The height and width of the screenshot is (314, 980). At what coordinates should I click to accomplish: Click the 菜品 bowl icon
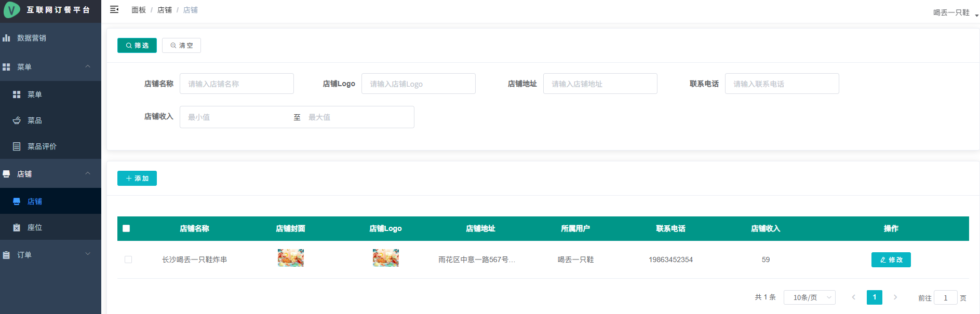pyautogui.click(x=17, y=120)
